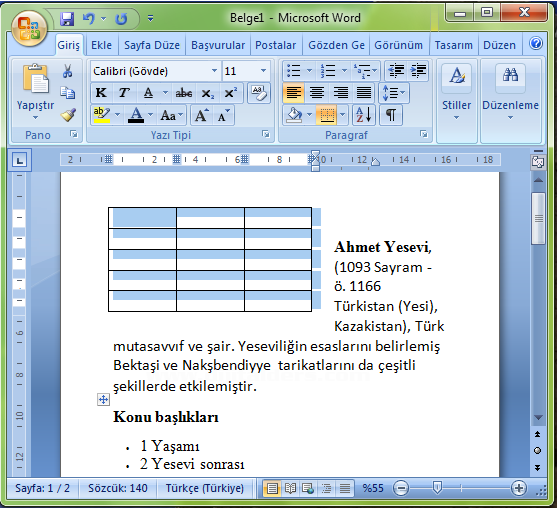Apply superscript formatting
Image resolution: width=557 pixels, height=508 pixels.
point(231,93)
